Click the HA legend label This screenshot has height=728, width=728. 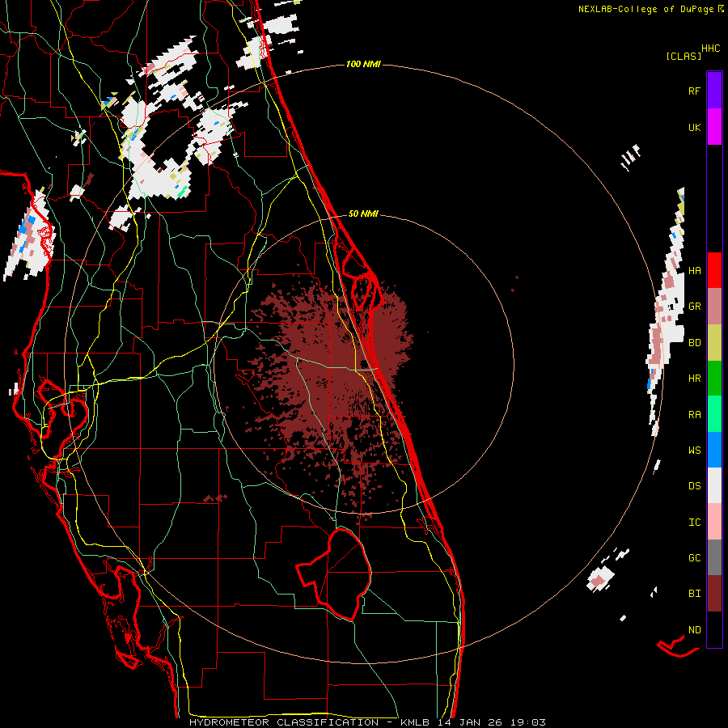tap(694, 271)
